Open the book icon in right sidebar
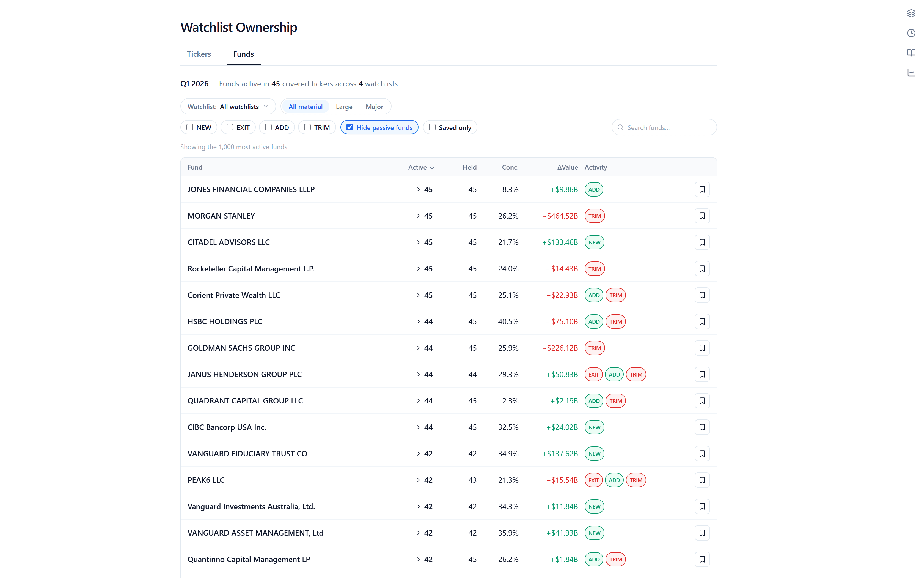Viewport: 924px width, 578px height. pos(911,53)
